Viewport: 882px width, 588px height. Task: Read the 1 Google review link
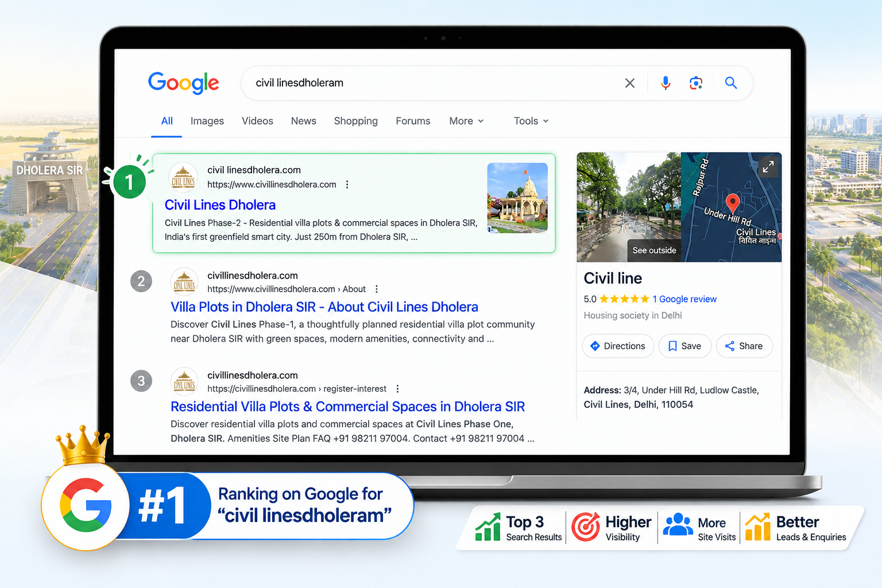coord(684,299)
